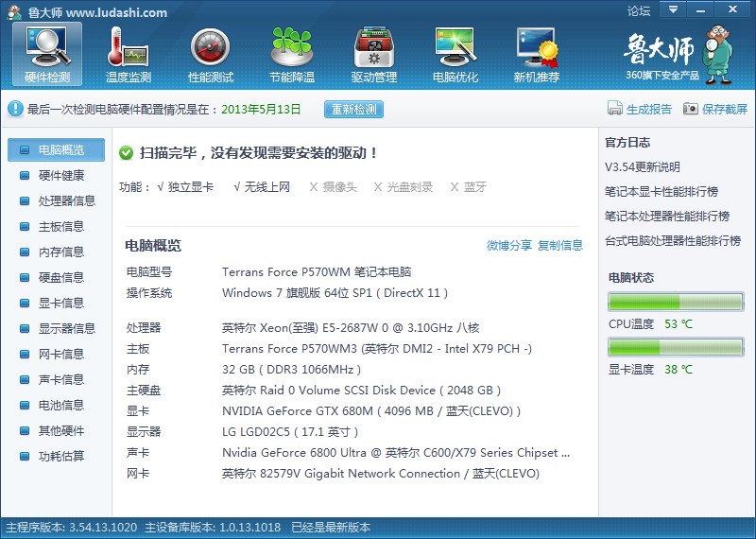Click the 无线上网 feature indicator
The image size is (756, 539).
point(262,186)
